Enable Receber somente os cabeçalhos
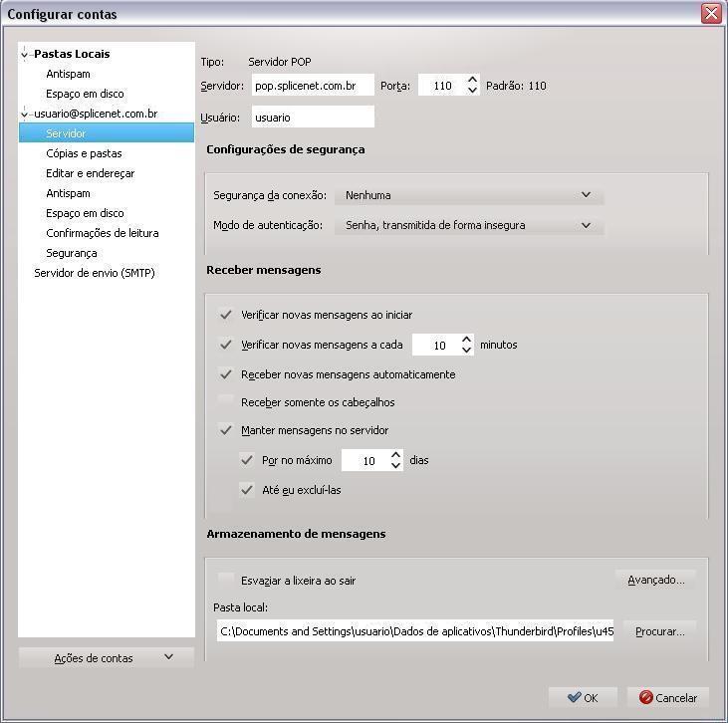 [x=226, y=402]
